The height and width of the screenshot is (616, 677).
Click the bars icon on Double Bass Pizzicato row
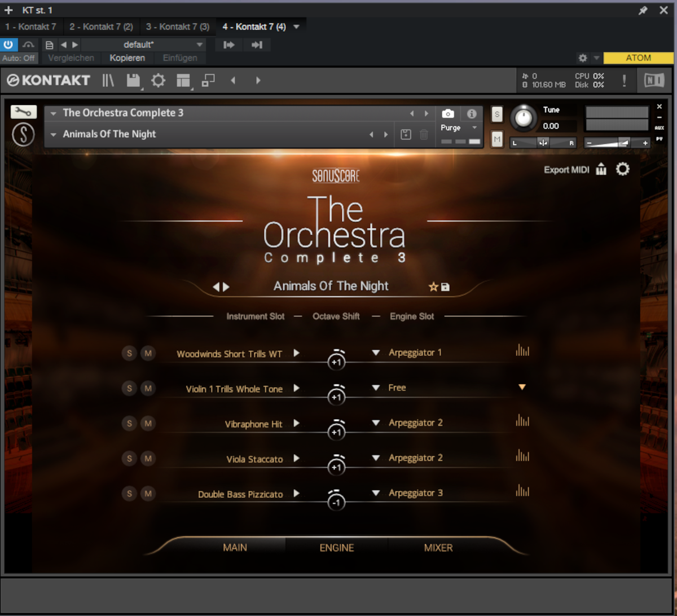[x=522, y=490]
